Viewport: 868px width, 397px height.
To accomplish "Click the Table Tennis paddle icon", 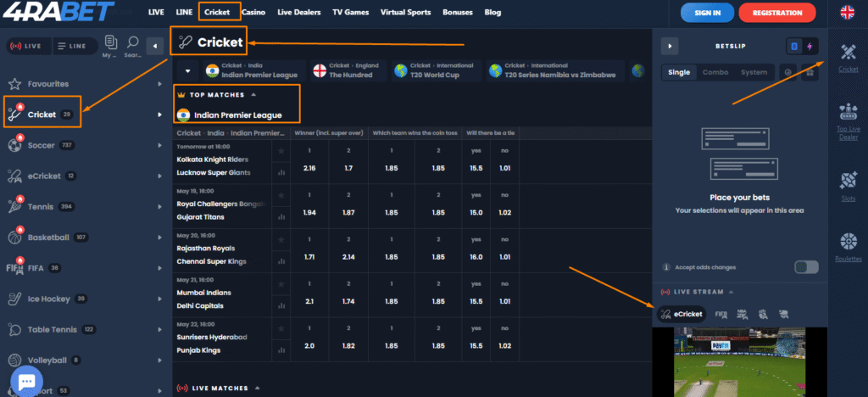I will 15,329.
